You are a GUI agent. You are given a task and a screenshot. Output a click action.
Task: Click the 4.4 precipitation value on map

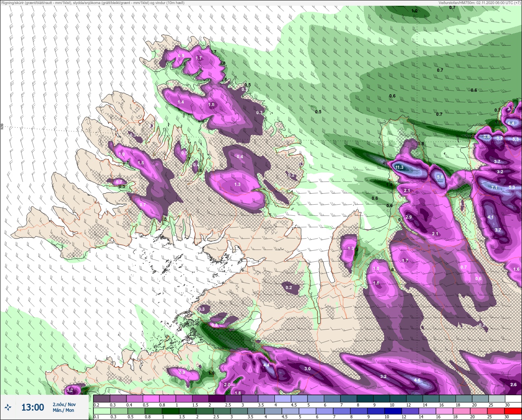(x=266, y=365)
